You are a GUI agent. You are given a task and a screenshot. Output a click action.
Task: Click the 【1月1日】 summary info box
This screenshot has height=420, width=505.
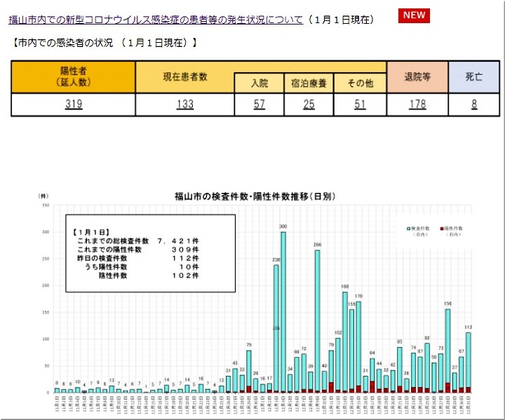pyautogui.click(x=150, y=252)
